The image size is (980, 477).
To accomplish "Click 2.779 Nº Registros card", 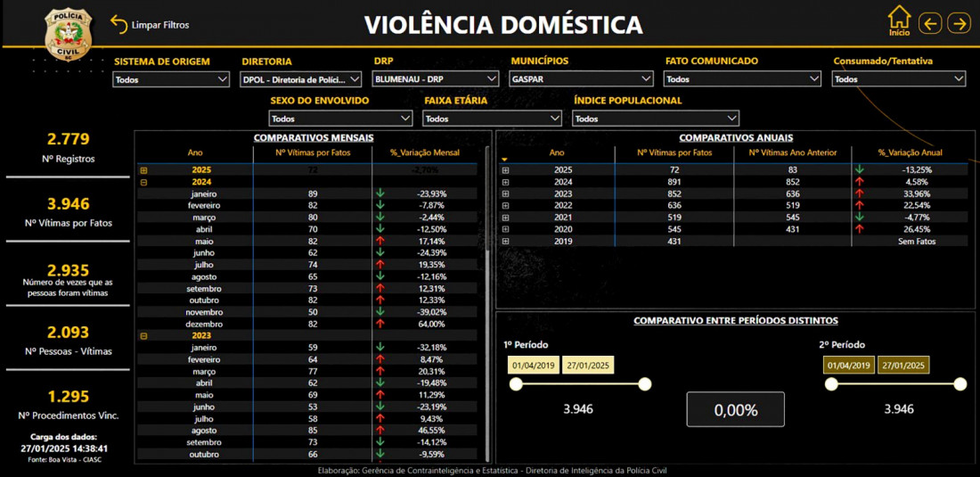I will (x=69, y=147).
